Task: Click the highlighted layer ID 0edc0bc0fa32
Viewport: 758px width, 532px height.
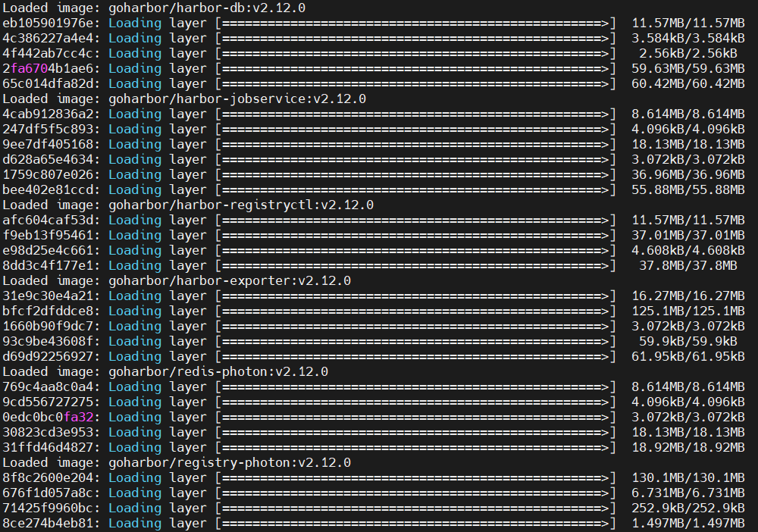Action: tap(51, 417)
